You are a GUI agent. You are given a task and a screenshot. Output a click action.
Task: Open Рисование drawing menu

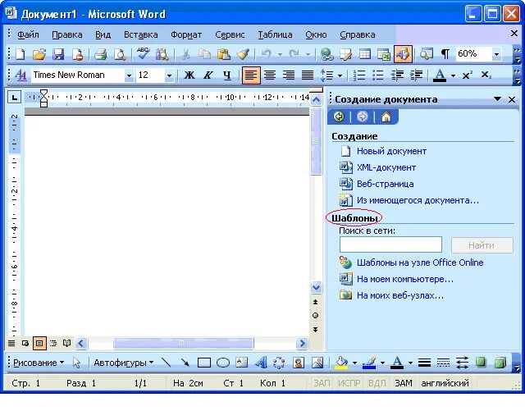tap(39, 363)
